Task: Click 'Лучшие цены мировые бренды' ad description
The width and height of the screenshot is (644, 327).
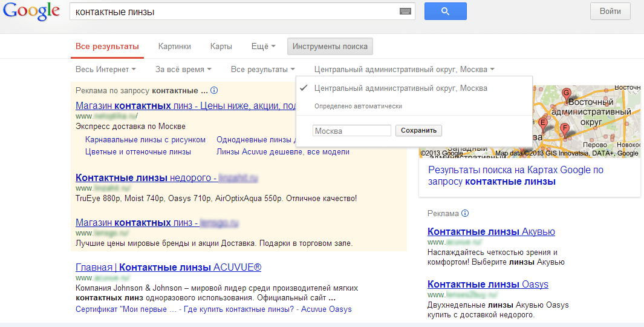Action: (214, 243)
